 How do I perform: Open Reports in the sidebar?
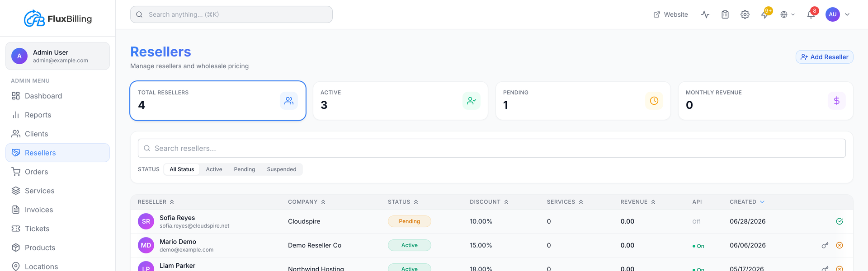pos(57,115)
